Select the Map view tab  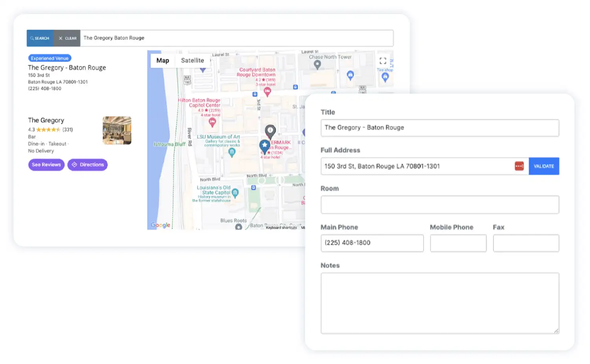coord(162,61)
